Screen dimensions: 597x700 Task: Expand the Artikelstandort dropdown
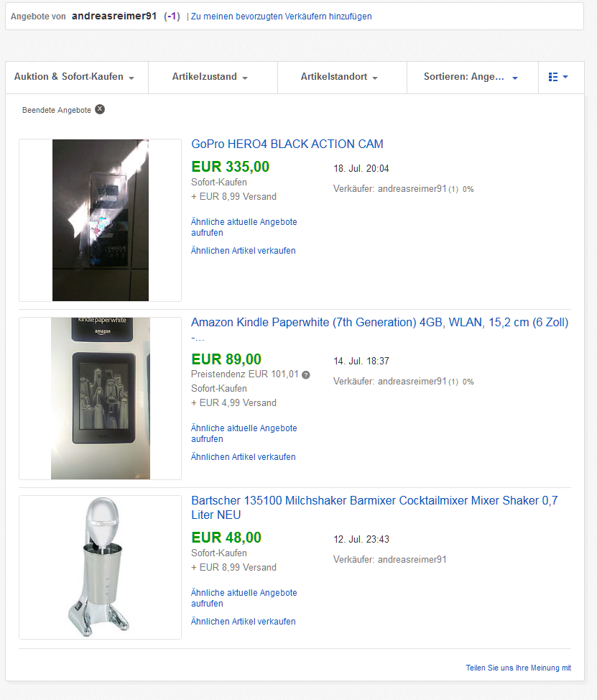click(339, 77)
